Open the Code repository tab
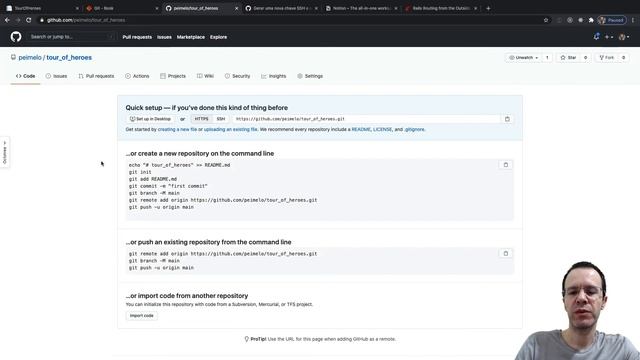 (25, 76)
